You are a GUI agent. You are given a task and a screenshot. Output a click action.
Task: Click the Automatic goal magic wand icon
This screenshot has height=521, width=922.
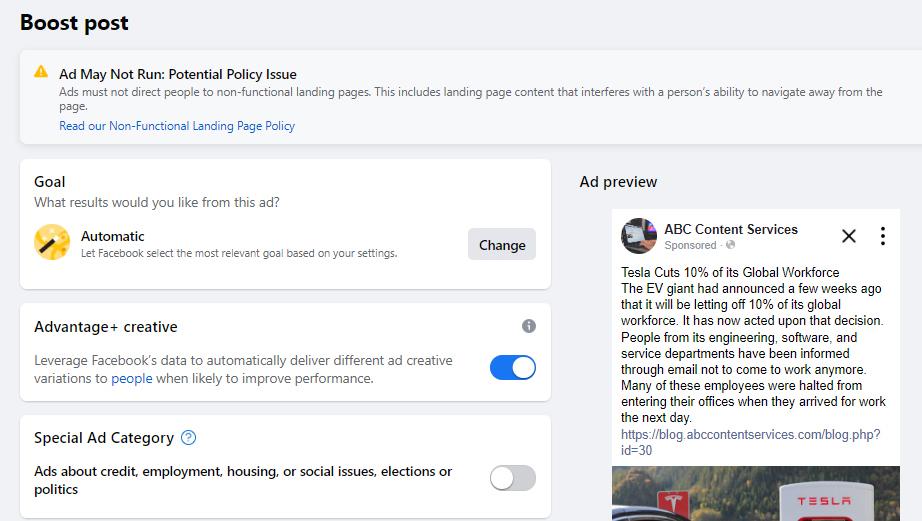(52, 242)
